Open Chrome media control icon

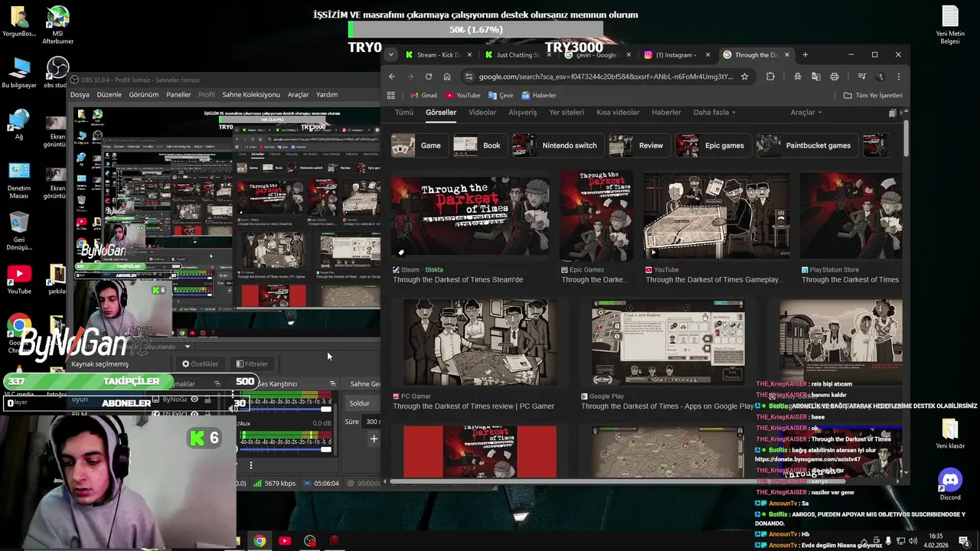pos(862,77)
